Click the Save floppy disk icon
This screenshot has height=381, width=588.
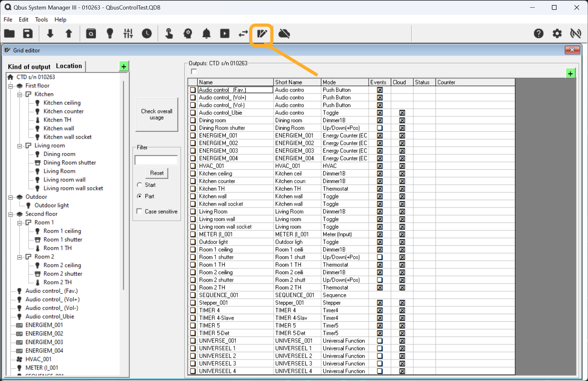28,34
